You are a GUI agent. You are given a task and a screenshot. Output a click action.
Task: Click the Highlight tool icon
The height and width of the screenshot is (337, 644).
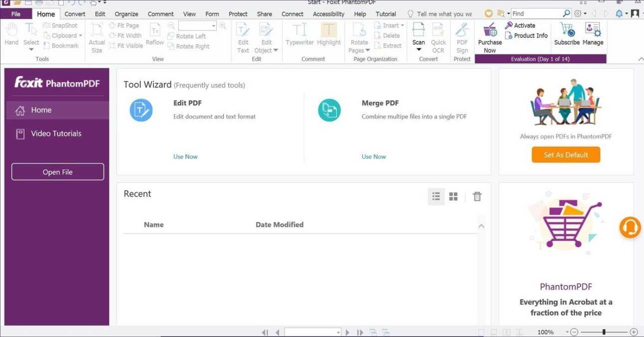point(328,31)
